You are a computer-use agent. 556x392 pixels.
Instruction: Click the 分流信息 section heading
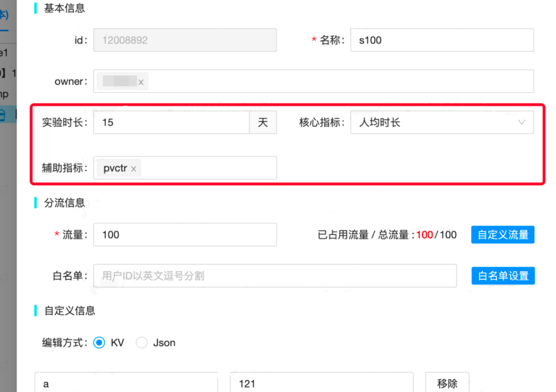tap(64, 203)
